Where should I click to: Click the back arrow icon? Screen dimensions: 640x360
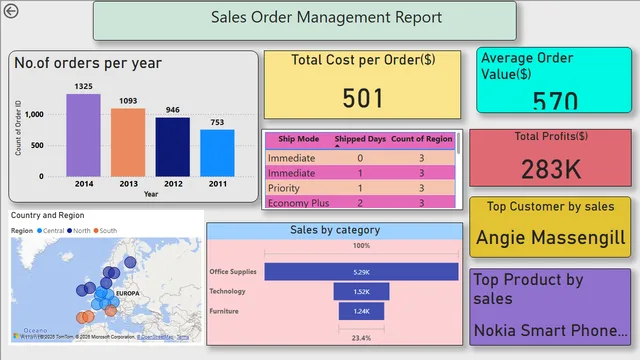11,11
